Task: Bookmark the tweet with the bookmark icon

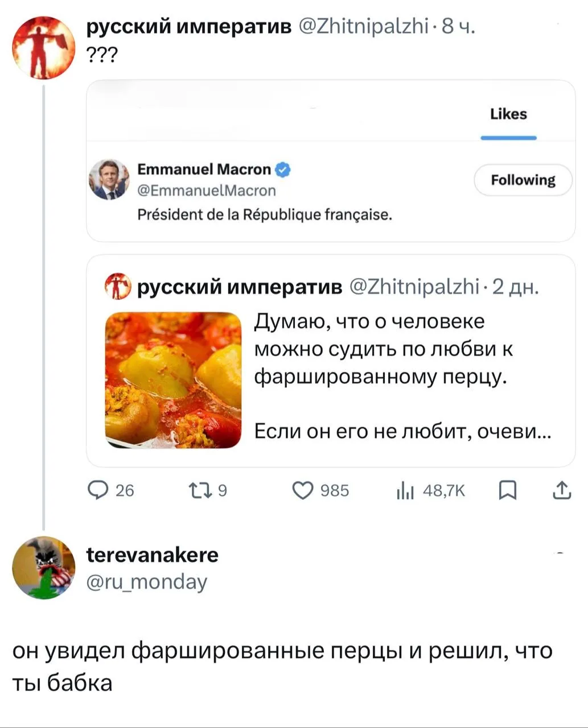Action: [x=507, y=490]
